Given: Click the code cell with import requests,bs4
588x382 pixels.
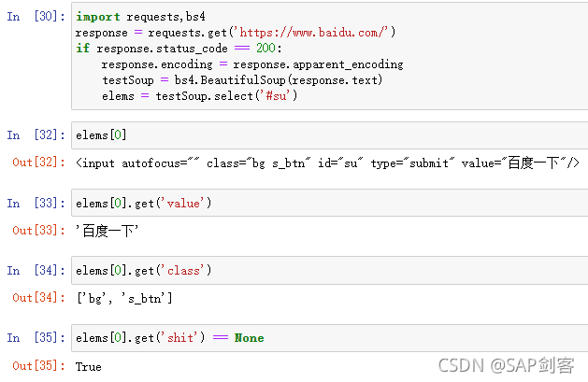Looking at the screenshot, I should 330,56.
